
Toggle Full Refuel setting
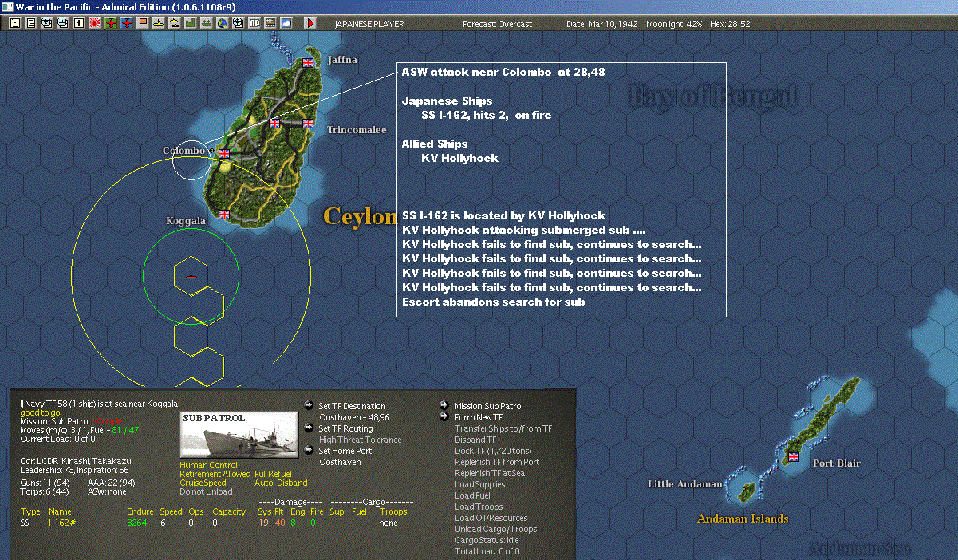273,474
